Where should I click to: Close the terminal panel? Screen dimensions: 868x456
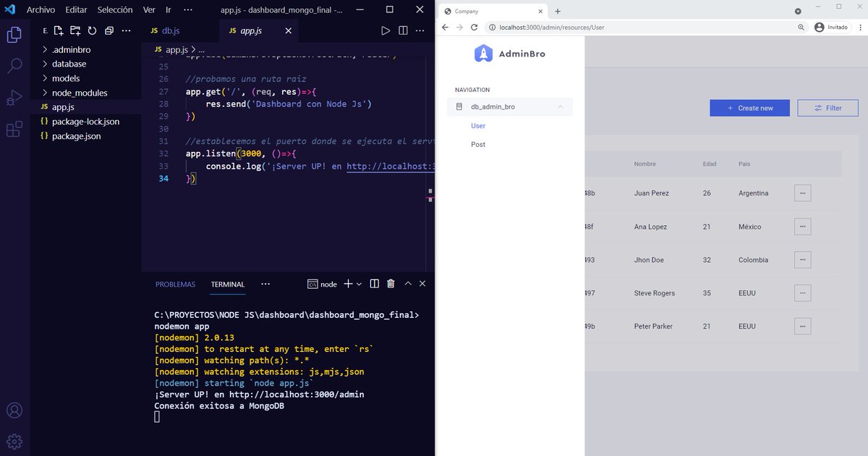pos(422,284)
